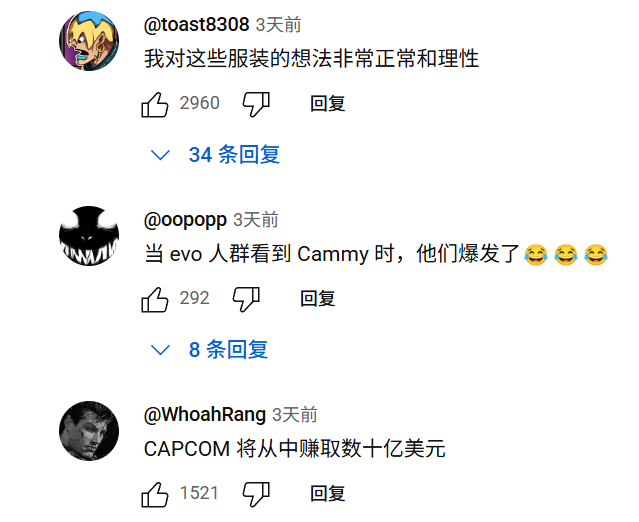Dislike the @WhoahRang comment about CAPCOM

click(x=256, y=494)
